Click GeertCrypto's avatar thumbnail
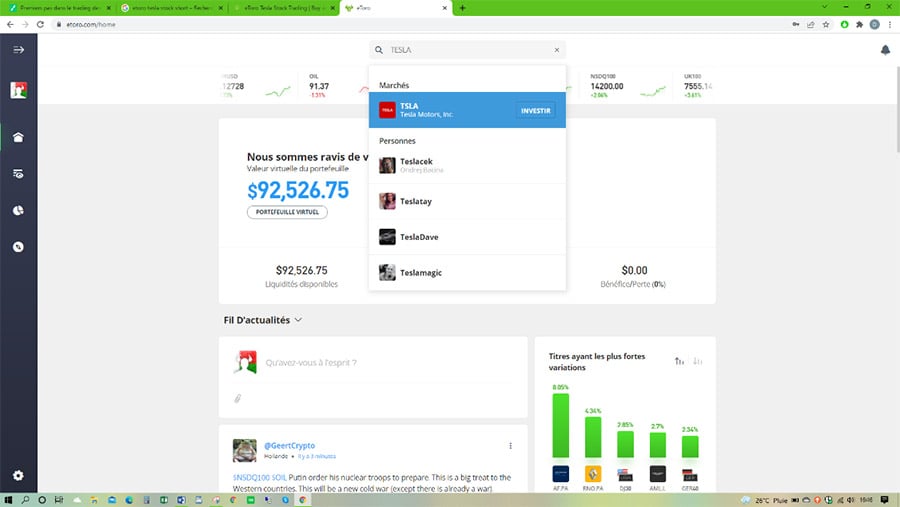Image resolution: width=900 pixels, height=507 pixels. (245, 451)
